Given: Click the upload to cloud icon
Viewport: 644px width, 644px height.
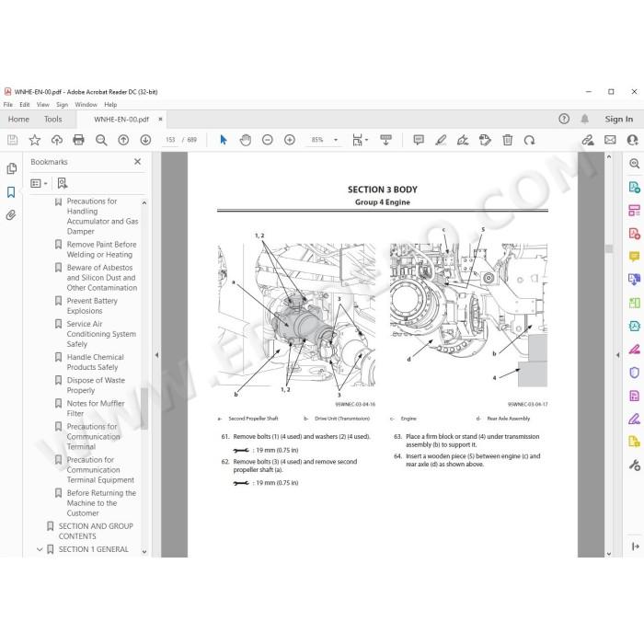Looking at the screenshot, I should [x=57, y=140].
